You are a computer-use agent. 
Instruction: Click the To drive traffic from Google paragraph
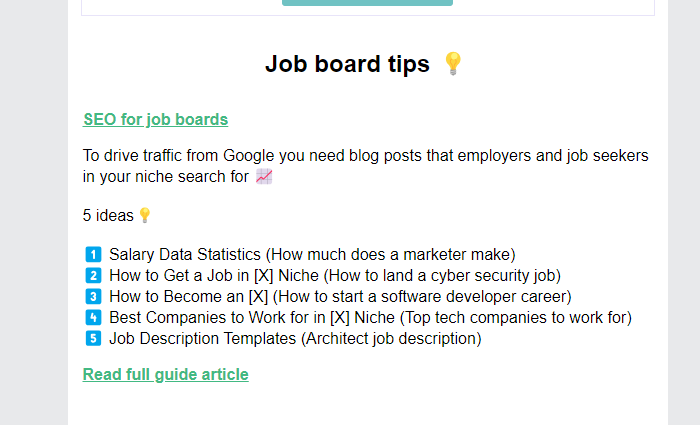(366, 166)
